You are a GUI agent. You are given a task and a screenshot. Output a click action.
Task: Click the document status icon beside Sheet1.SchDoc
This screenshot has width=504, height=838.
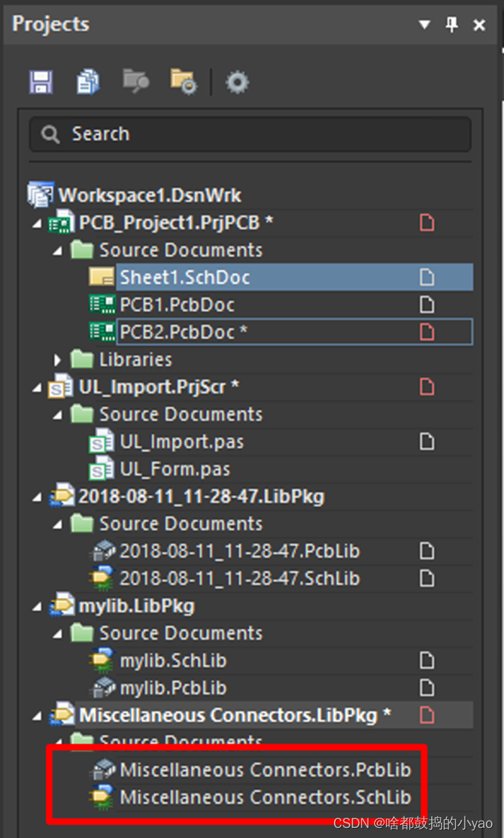[427, 277]
